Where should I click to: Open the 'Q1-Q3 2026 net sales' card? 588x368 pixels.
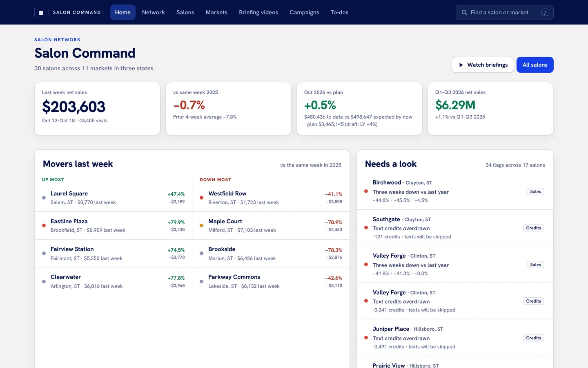click(x=490, y=108)
